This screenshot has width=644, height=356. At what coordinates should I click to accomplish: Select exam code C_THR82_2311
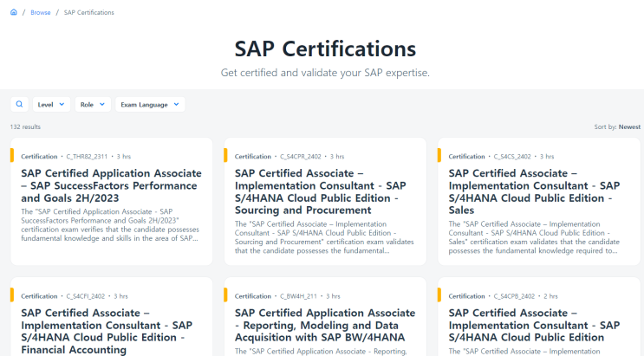87,157
